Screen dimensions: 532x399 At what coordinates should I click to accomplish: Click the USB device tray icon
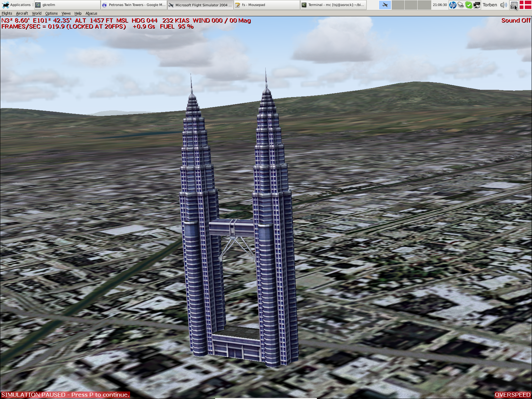point(461,5)
